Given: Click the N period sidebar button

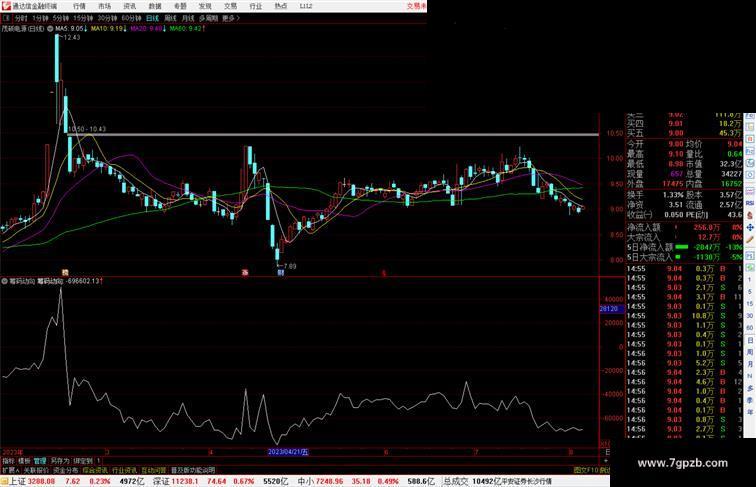Looking at the screenshot, I should 750,376.
